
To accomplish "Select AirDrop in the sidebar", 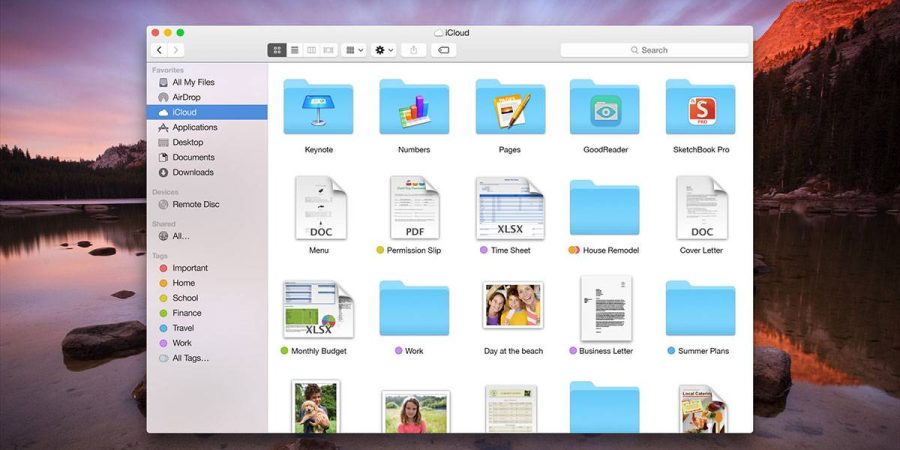I will 207,97.
